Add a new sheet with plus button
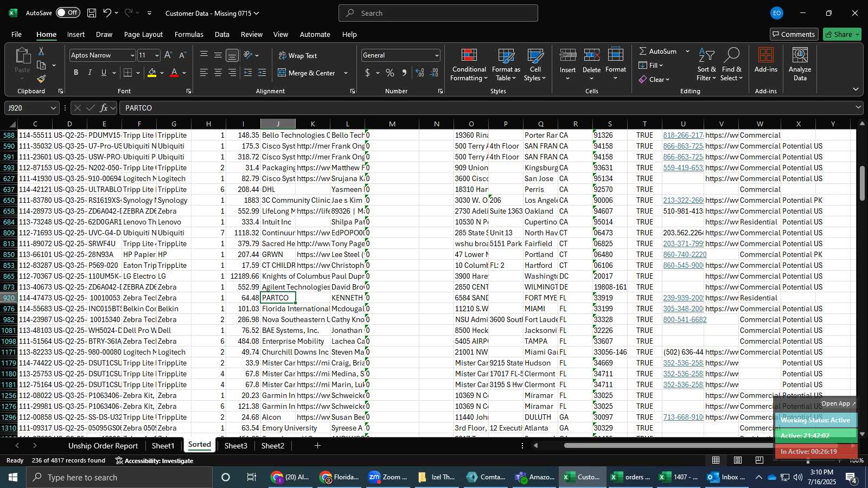868x488 pixels. [317, 446]
